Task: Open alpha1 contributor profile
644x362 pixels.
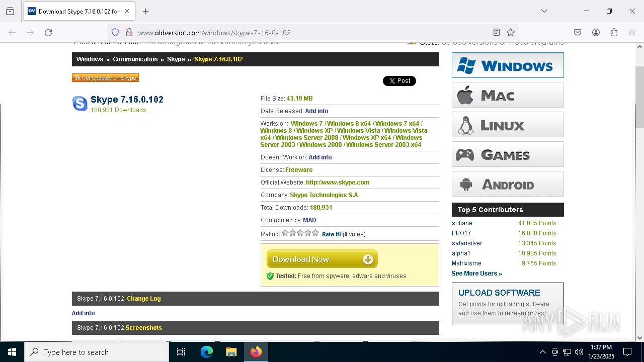Action: 461,253
